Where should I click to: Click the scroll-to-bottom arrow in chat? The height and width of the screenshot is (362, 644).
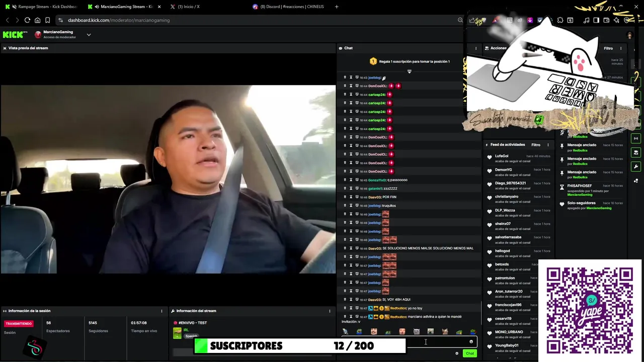409,71
